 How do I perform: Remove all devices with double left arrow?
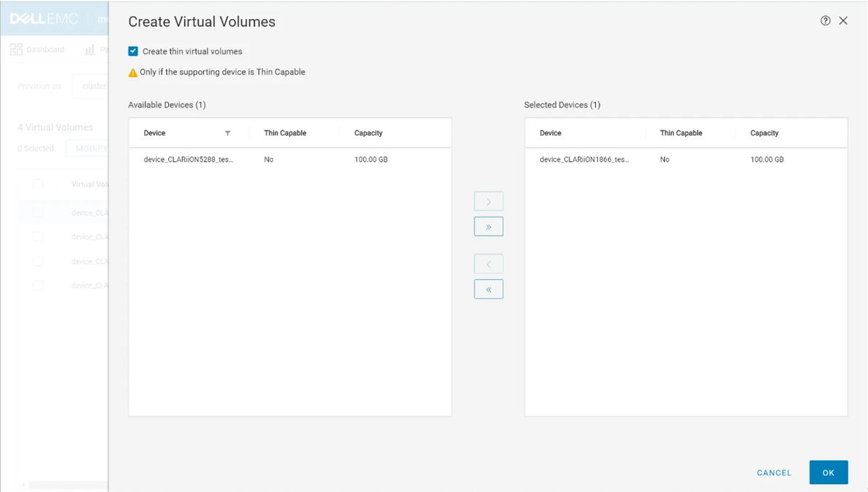pyautogui.click(x=489, y=289)
